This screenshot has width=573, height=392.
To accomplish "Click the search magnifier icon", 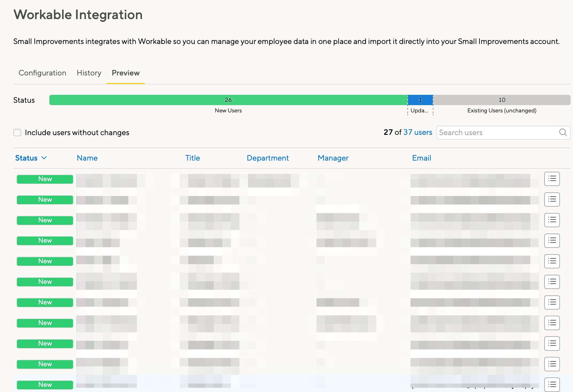I will [563, 132].
